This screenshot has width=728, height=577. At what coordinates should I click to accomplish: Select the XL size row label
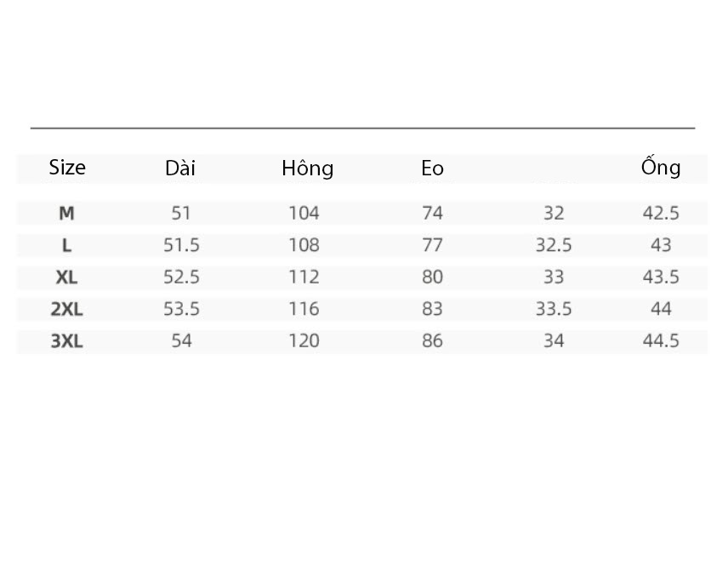tap(66, 277)
